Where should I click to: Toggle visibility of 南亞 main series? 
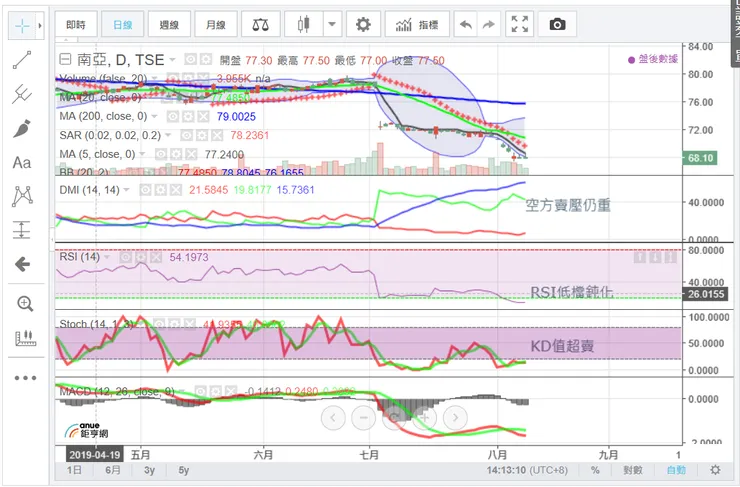pos(190,59)
